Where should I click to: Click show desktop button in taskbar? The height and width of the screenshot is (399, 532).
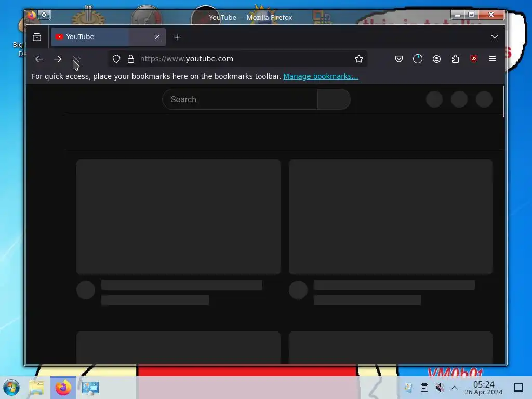click(518, 388)
